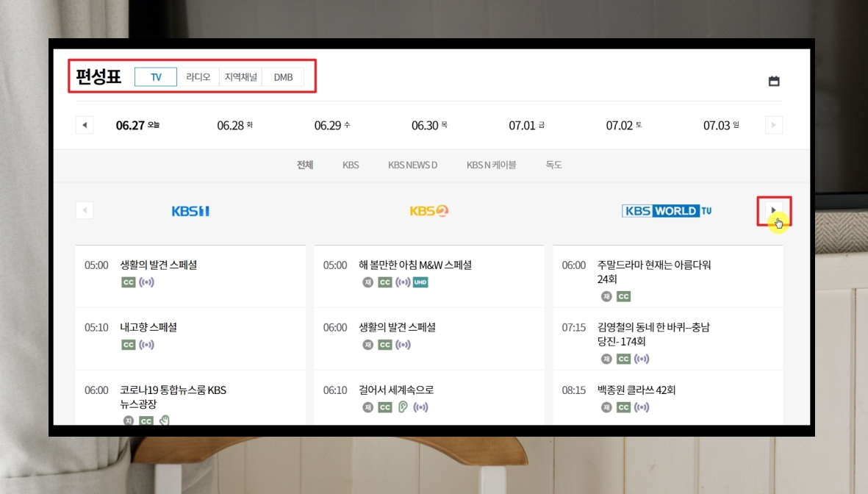The width and height of the screenshot is (868, 494).
Task: Show previous channels arrow
Action: pos(85,210)
